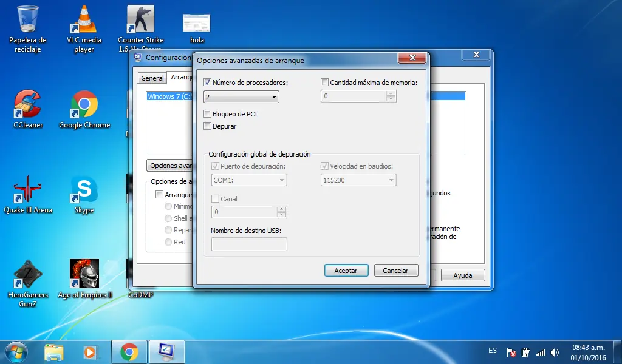
Task: Click Opciones avanzadas button in Configuración window
Action: [x=170, y=166]
